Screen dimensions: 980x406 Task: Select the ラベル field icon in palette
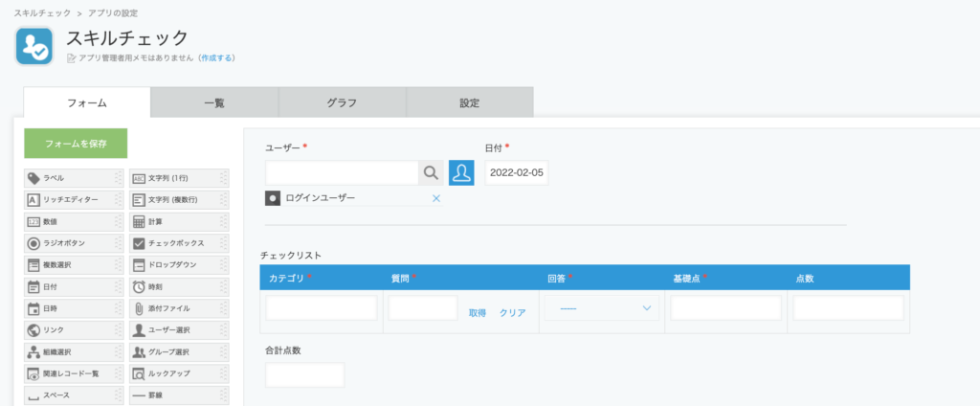point(33,178)
